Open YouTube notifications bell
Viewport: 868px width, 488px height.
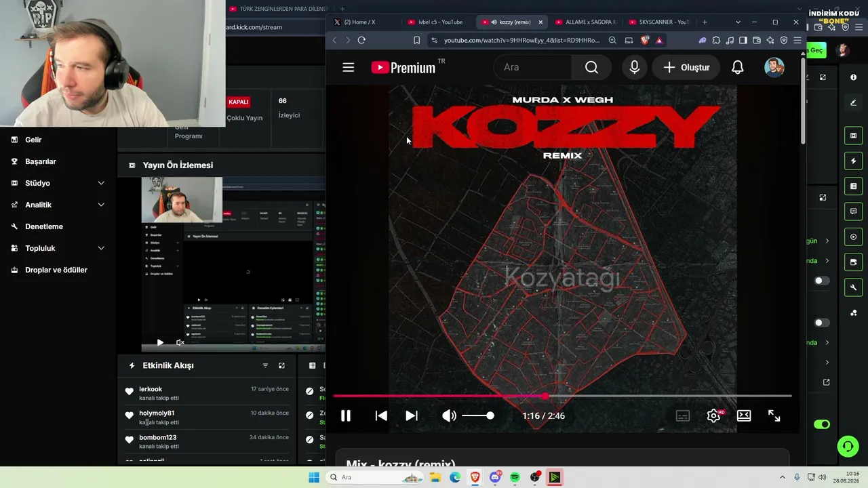pos(738,67)
